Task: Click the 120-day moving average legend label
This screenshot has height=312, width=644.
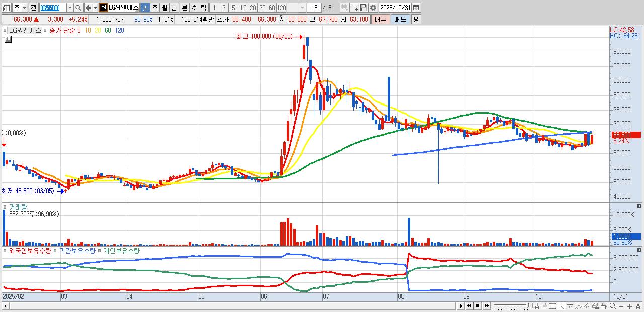Action: 119,30
